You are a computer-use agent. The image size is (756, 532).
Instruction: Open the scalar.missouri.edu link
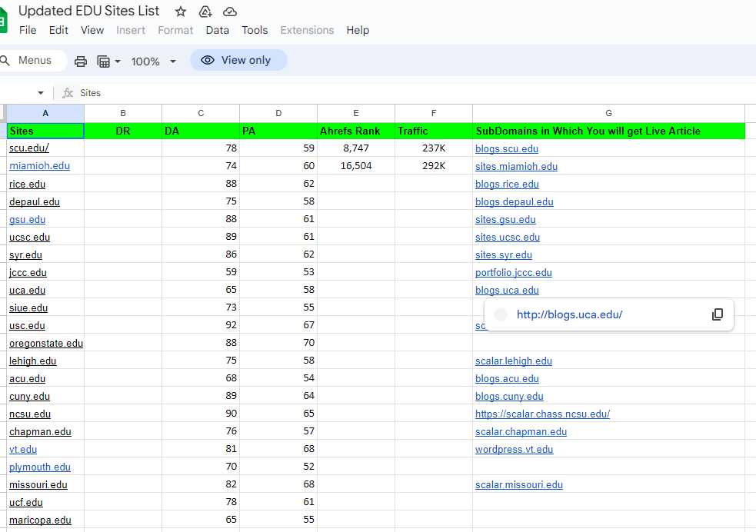coord(519,485)
